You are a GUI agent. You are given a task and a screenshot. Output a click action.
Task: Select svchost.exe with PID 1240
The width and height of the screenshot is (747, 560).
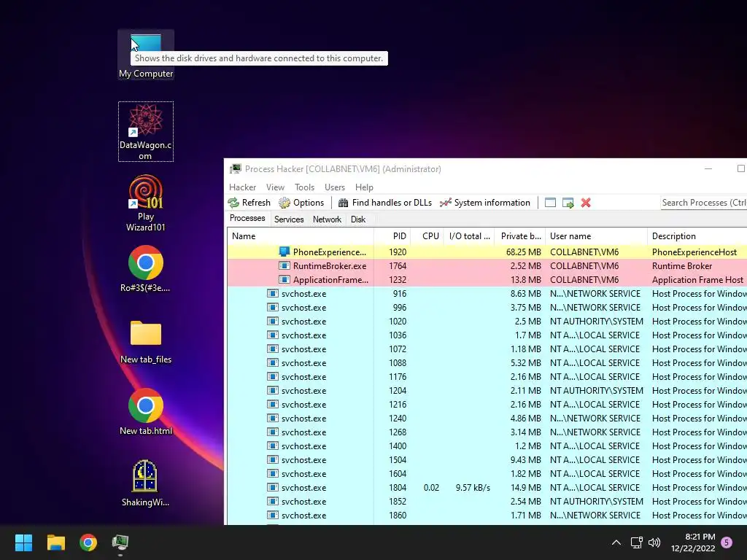coord(487,418)
